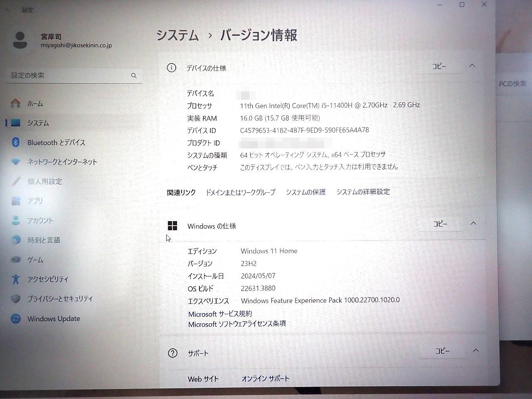Screen dimensions: 532x399
Task: Open 個人用設定 in the sidebar
Action: coord(45,181)
